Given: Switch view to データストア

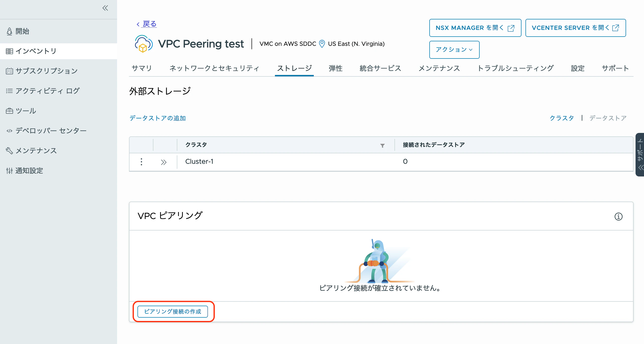Looking at the screenshot, I should click(x=608, y=118).
